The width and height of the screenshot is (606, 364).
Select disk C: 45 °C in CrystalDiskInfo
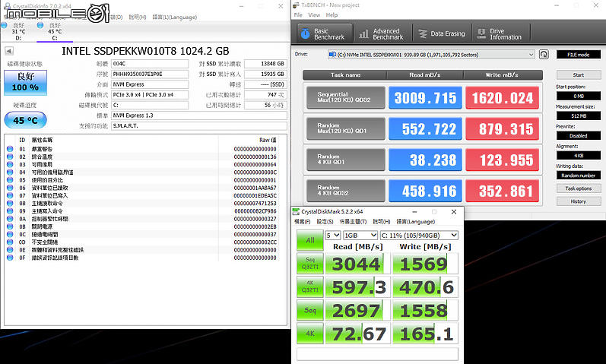(x=54, y=31)
